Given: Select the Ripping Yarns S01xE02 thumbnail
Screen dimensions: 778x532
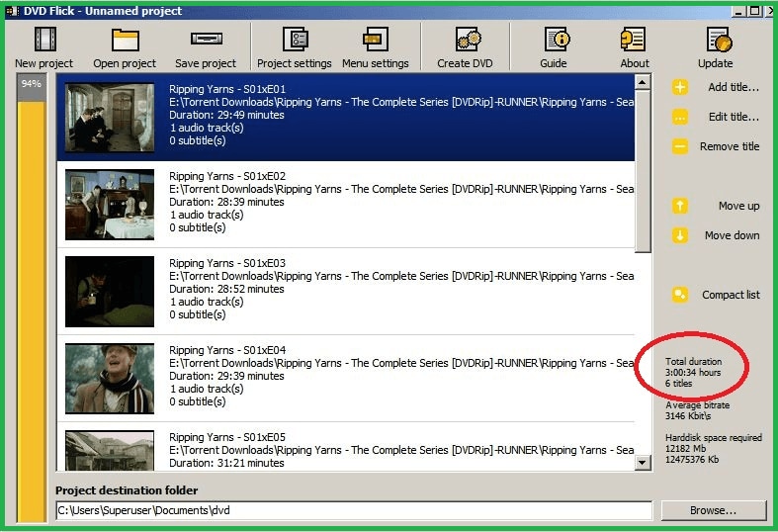Looking at the screenshot, I should pos(110,205).
